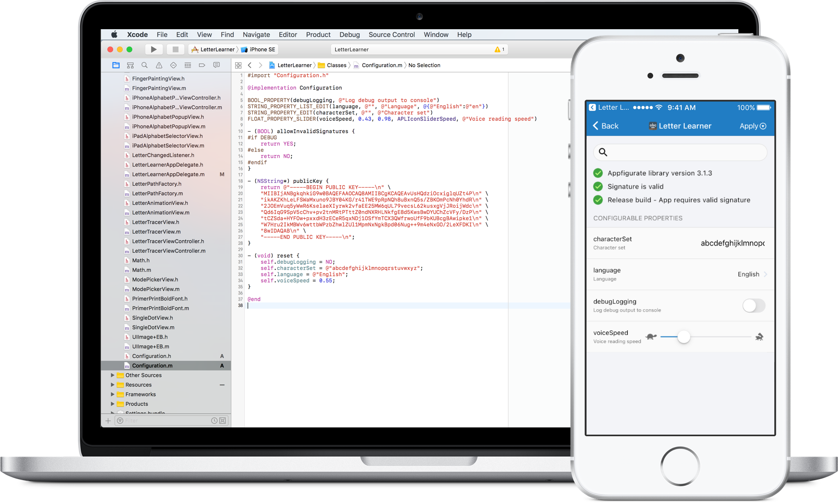
Task: Click LetterLearner in the jump bar path
Action: 290,65
